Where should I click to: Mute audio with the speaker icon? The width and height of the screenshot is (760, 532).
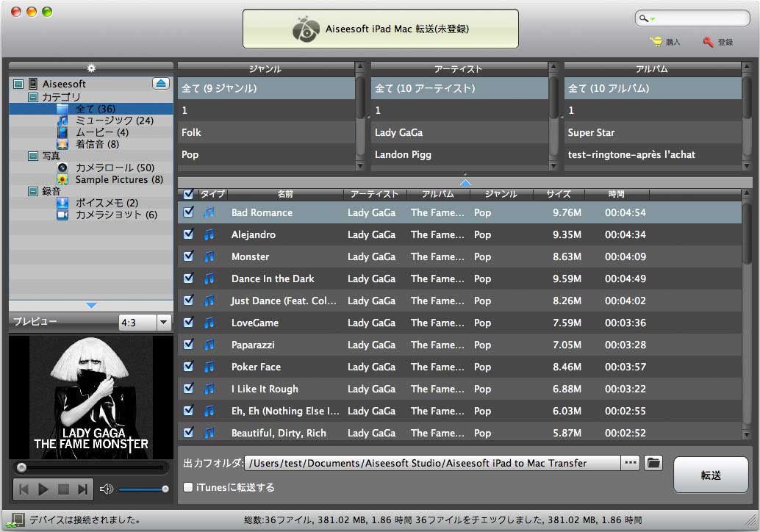pos(107,489)
